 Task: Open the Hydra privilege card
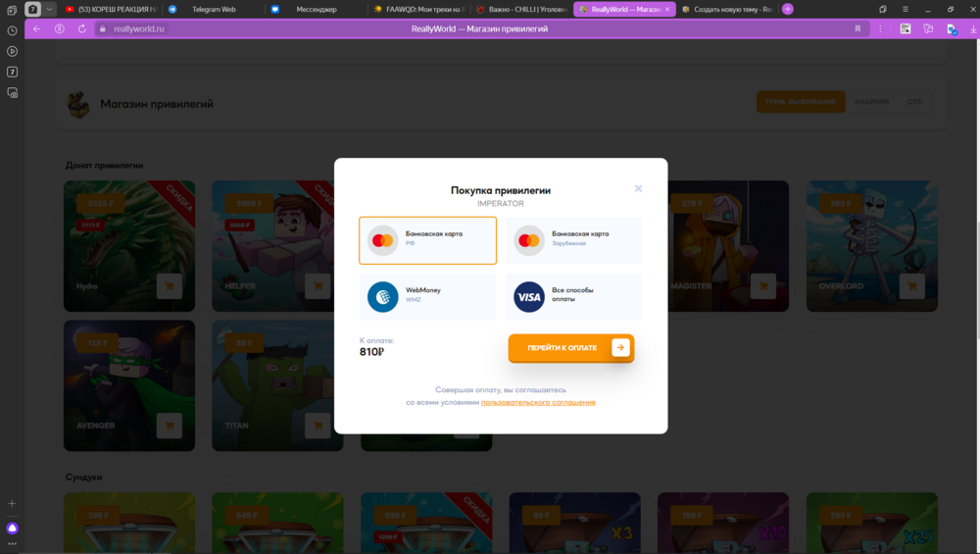(129, 246)
